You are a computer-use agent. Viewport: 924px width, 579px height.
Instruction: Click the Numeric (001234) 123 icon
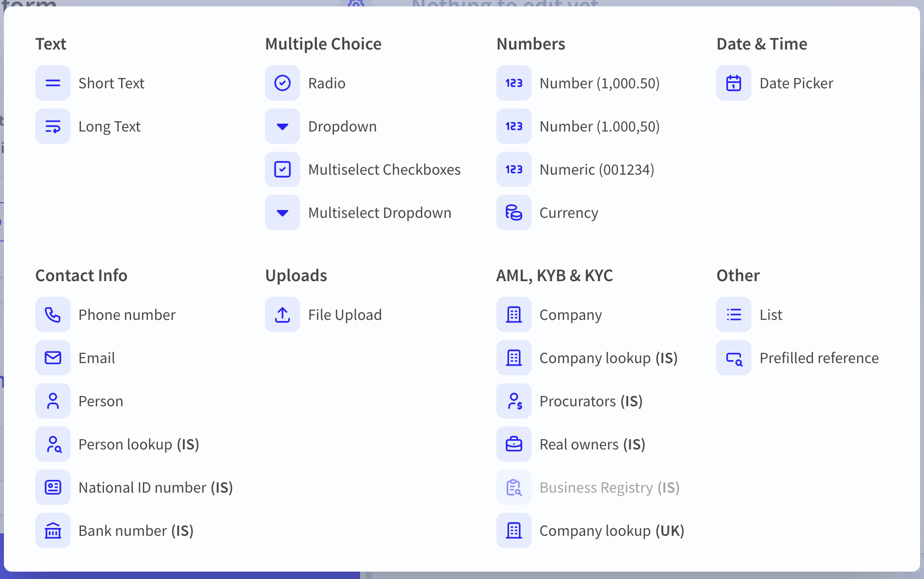click(514, 169)
